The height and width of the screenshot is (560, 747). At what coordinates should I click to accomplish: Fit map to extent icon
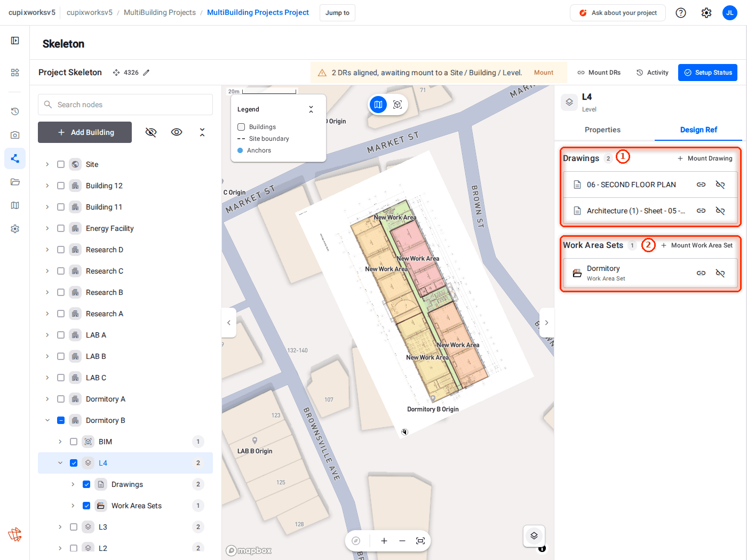click(x=420, y=541)
